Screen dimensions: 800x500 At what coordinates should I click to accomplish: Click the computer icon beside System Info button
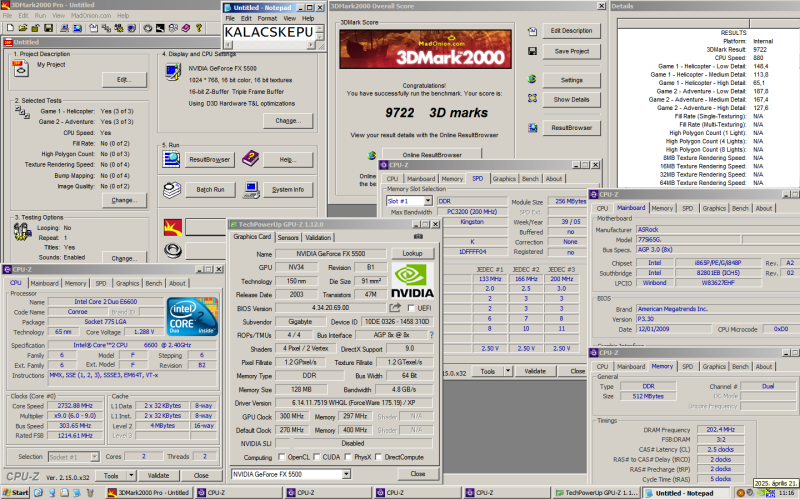(251, 190)
